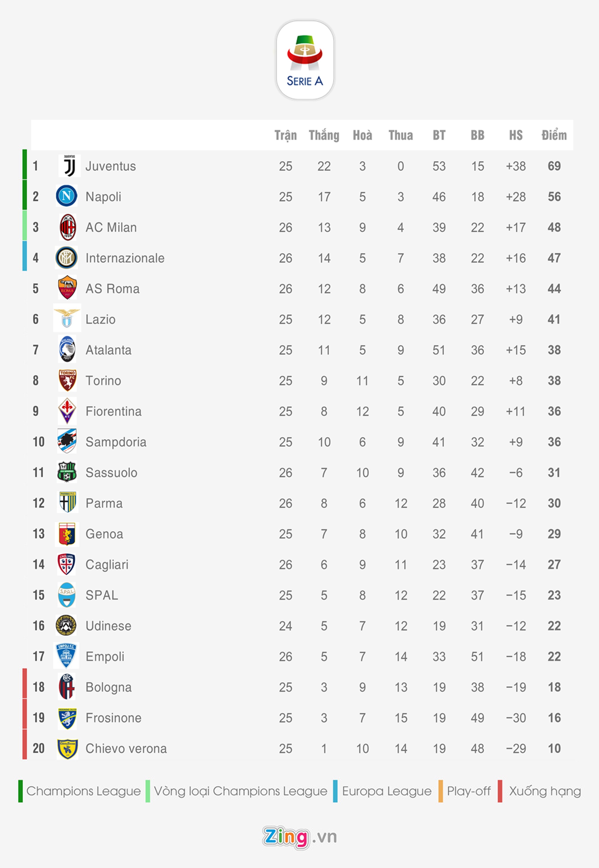The height and width of the screenshot is (868, 599).
Task: Click the Chievo Verona yellow badge
Action: (67, 748)
